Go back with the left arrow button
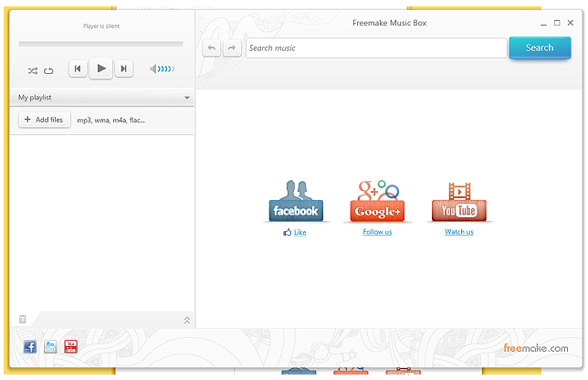This screenshot has width=588, height=380. tap(212, 48)
